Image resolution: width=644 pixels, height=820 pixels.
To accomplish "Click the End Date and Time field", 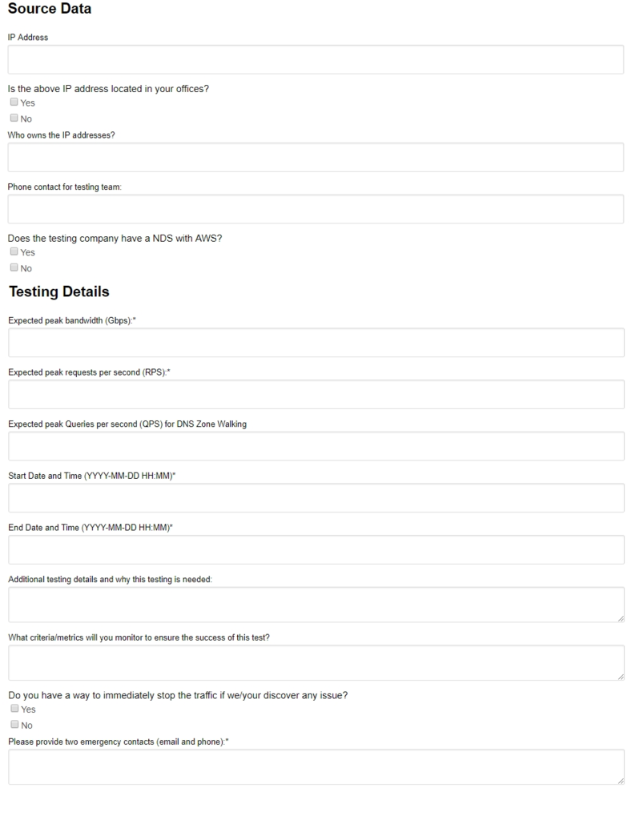I will [316, 550].
